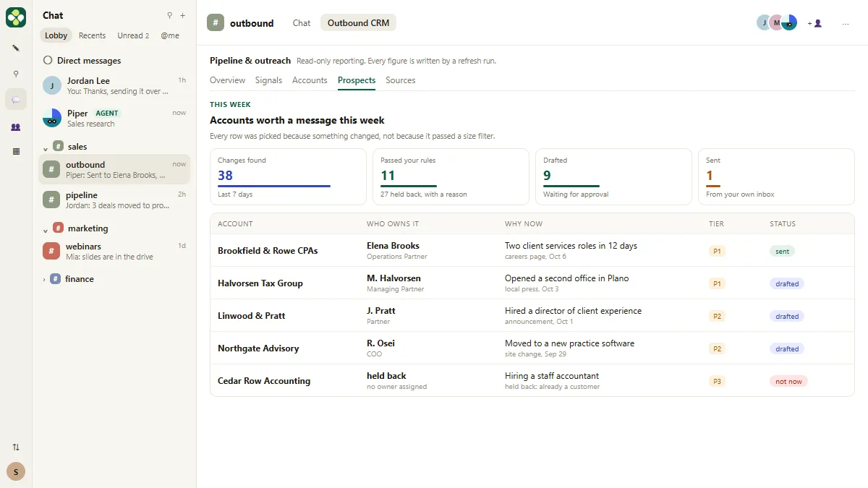Open the grid table icon in the rail
Image resolution: width=868 pixels, height=488 pixels.
point(16,152)
